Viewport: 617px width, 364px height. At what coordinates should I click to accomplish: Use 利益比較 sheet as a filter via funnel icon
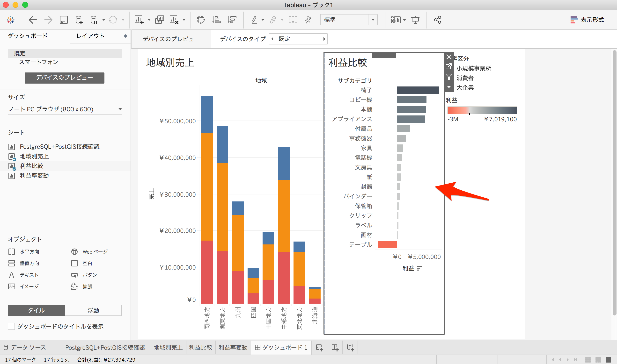click(449, 77)
